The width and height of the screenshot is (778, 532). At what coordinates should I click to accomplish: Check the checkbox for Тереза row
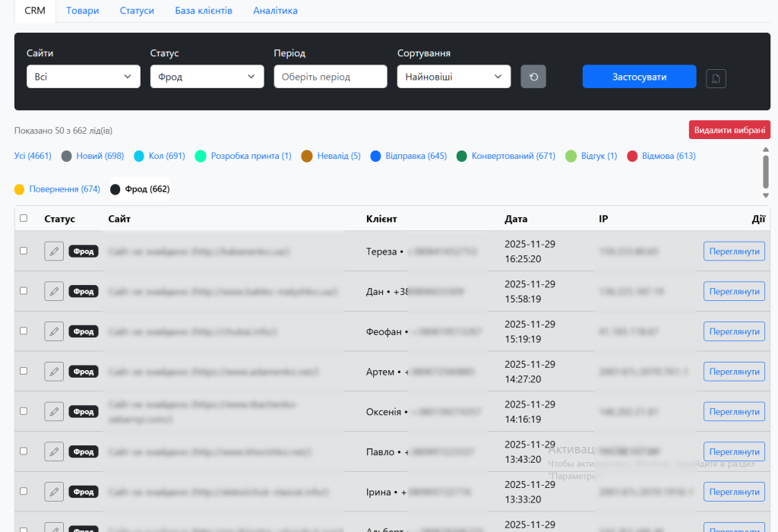(24, 251)
